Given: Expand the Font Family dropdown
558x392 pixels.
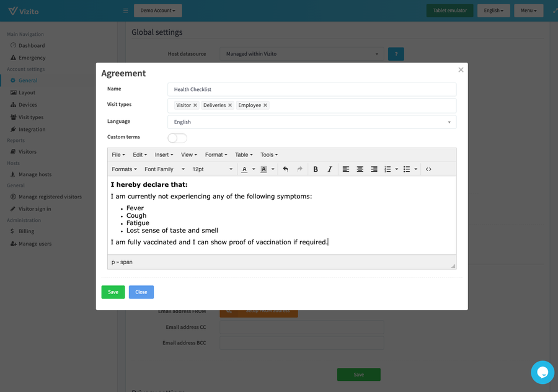Looking at the screenshot, I should (x=164, y=169).
